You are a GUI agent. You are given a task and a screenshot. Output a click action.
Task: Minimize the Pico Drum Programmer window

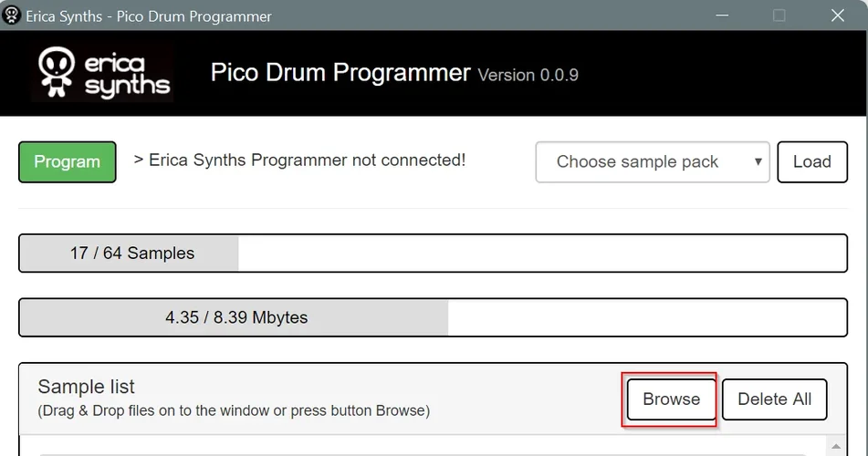point(721,16)
